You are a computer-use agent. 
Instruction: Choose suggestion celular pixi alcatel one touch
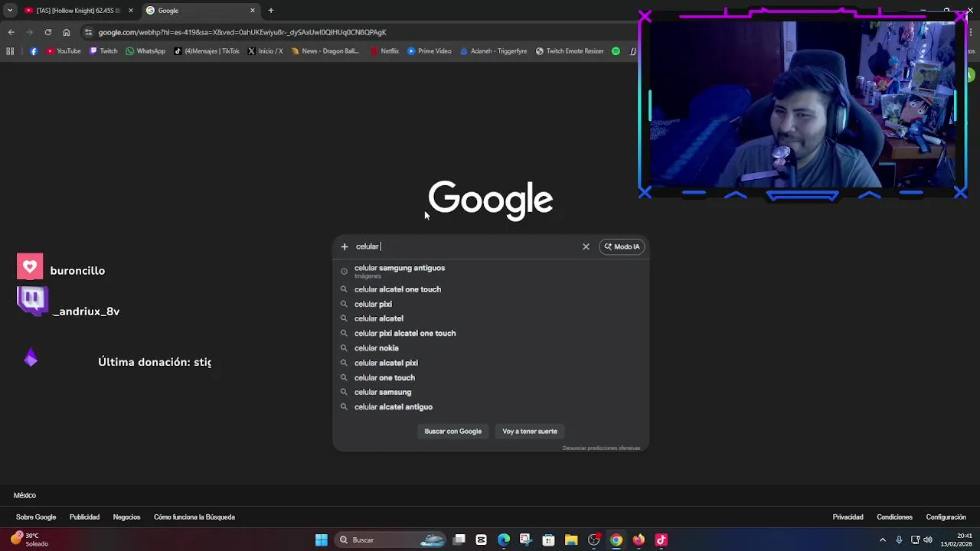490,333
